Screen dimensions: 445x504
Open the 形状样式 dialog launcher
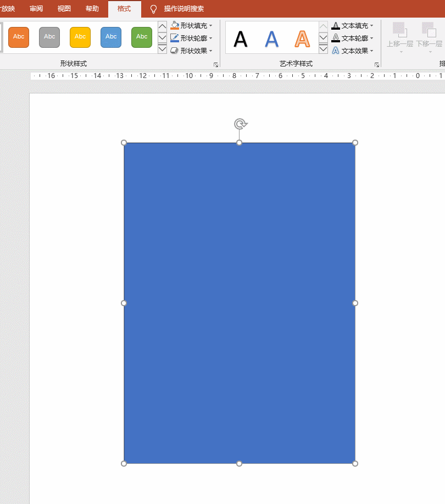(x=216, y=65)
